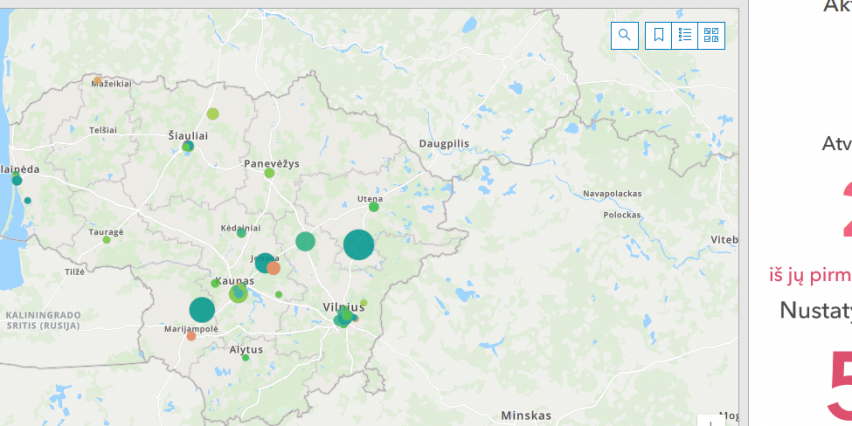
Task: Select the green marker at Utena
Action: pos(374,207)
